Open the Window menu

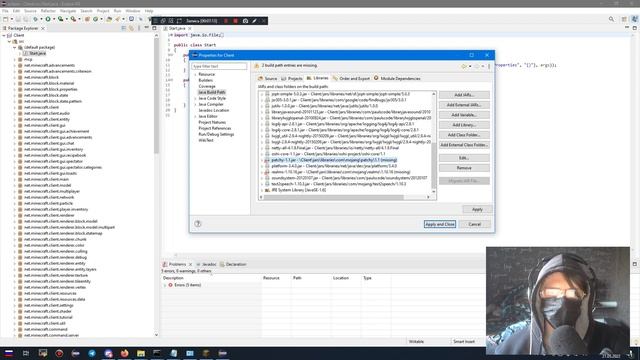point(133,11)
